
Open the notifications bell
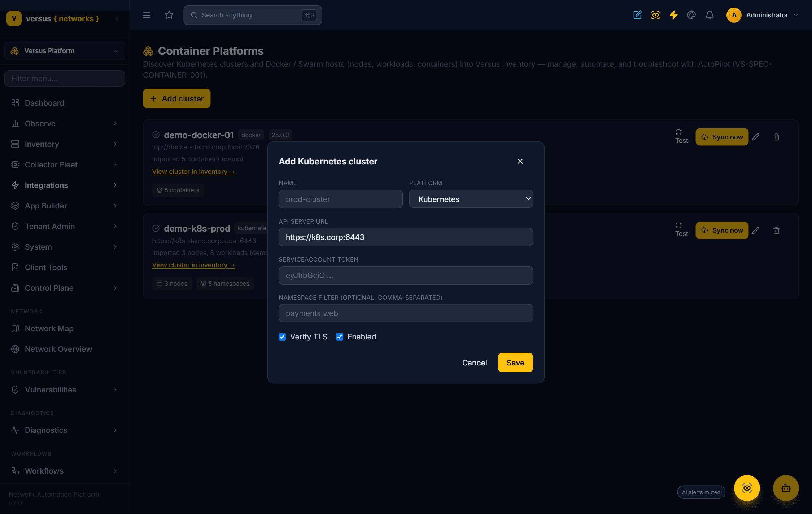(710, 15)
